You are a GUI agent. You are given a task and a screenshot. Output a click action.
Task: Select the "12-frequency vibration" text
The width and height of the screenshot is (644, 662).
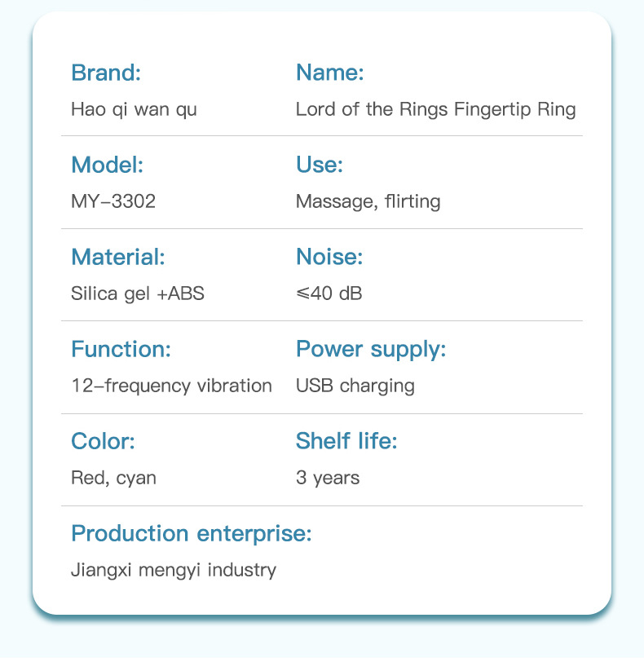pyautogui.click(x=171, y=386)
